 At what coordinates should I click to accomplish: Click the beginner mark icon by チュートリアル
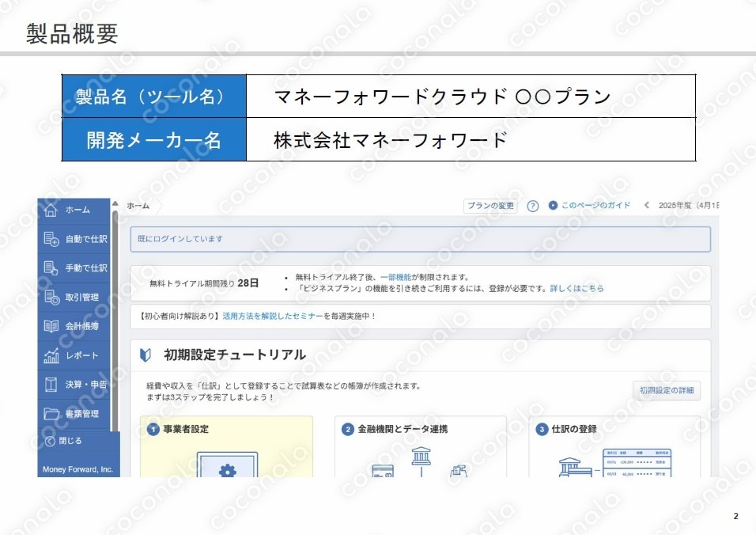click(x=146, y=355)
